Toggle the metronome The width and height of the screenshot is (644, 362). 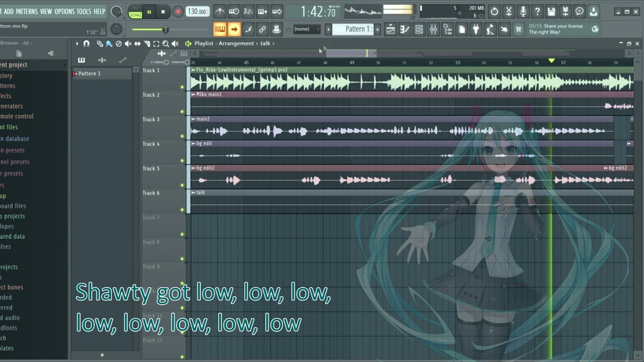click(x=220, y=12)
